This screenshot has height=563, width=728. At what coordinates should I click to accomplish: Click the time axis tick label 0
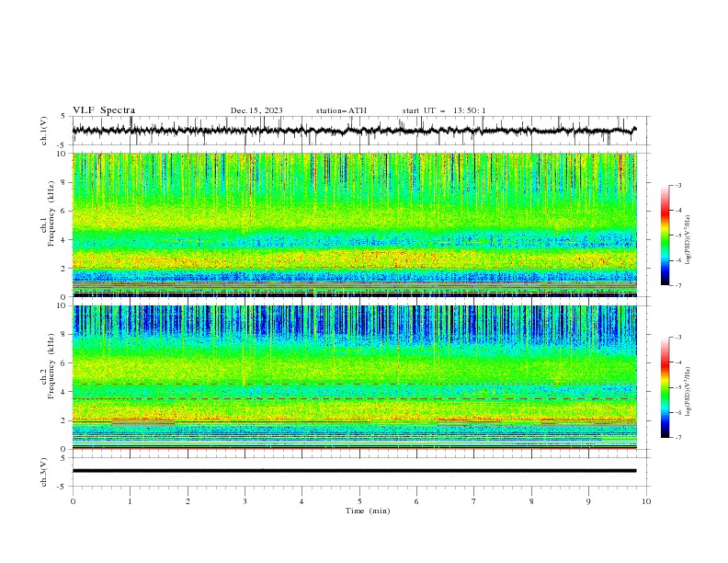click(x=73, y=501)
